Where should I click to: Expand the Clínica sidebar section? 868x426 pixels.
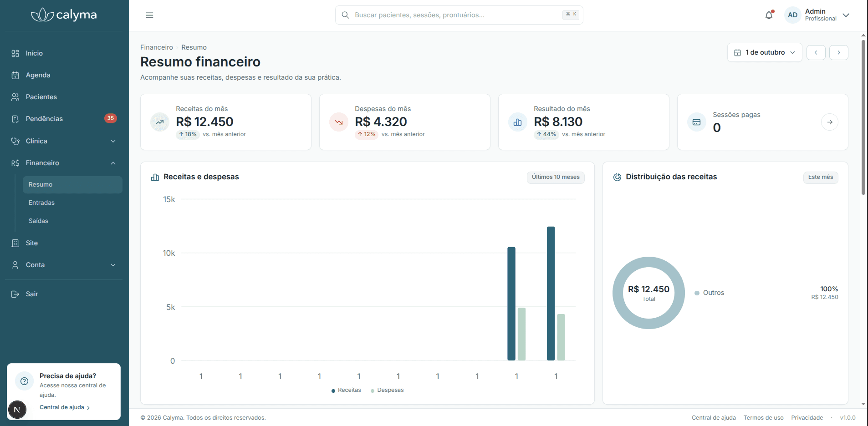64,141
